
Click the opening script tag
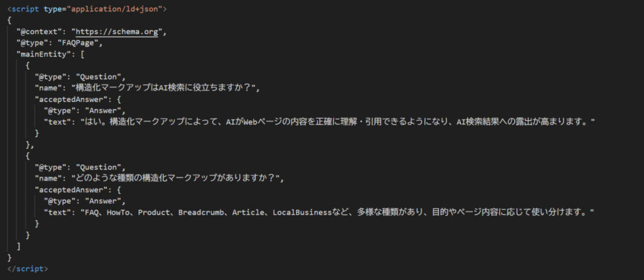click(87, 9)
